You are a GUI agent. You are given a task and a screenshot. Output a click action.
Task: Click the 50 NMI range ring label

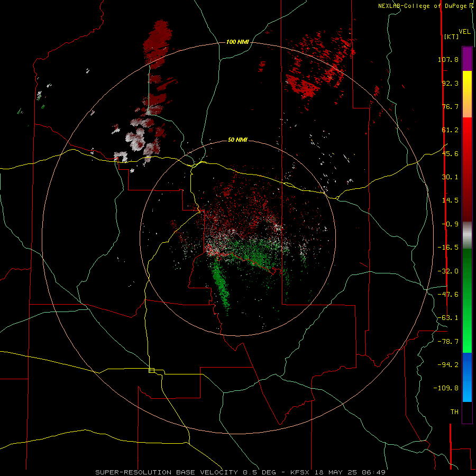(x=237, y=140)
